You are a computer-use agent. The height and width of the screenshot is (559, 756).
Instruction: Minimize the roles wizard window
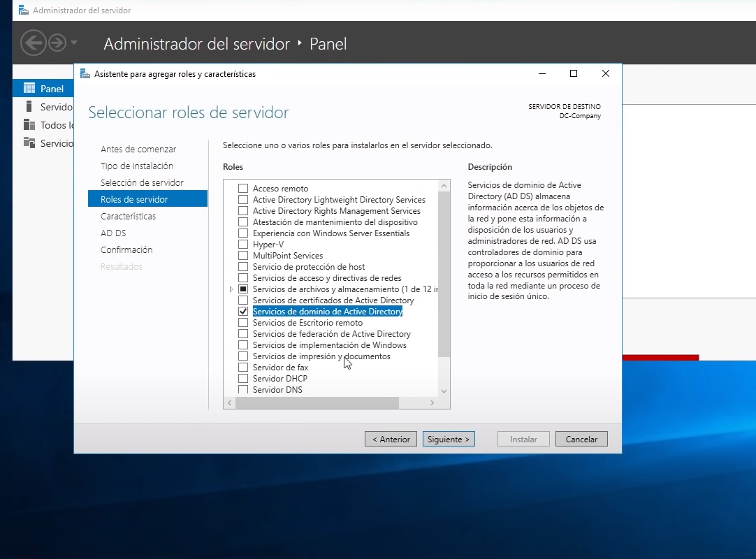[542, 73]
